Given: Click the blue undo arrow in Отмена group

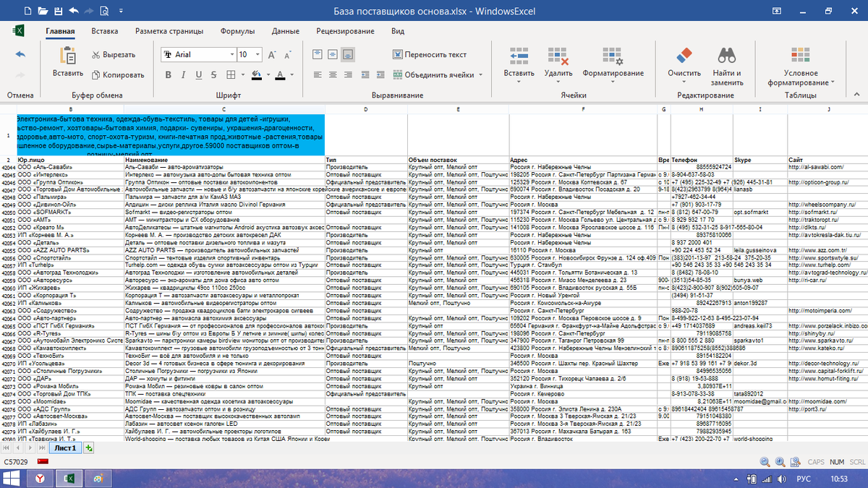Looking at the screenshot, I should click(20, 55).
